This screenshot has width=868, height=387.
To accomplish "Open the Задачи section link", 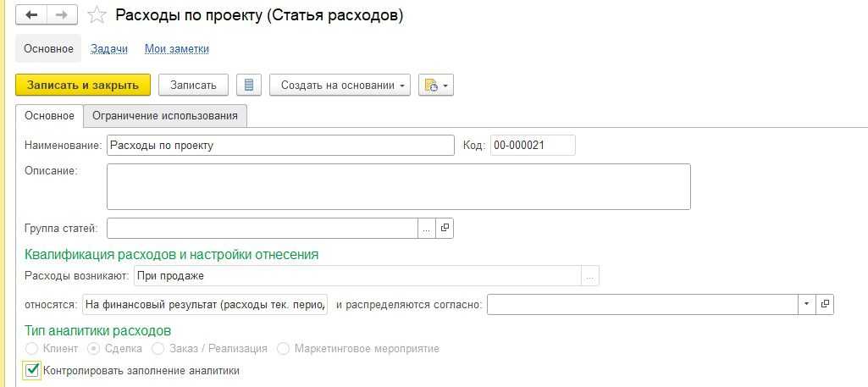I will click(x=109, y=49).
